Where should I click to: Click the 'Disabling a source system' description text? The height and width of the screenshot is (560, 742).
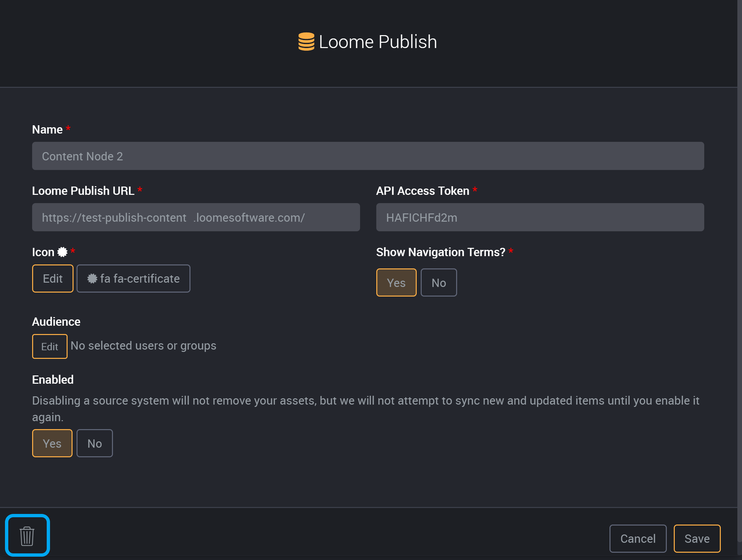tap(366, 409)
